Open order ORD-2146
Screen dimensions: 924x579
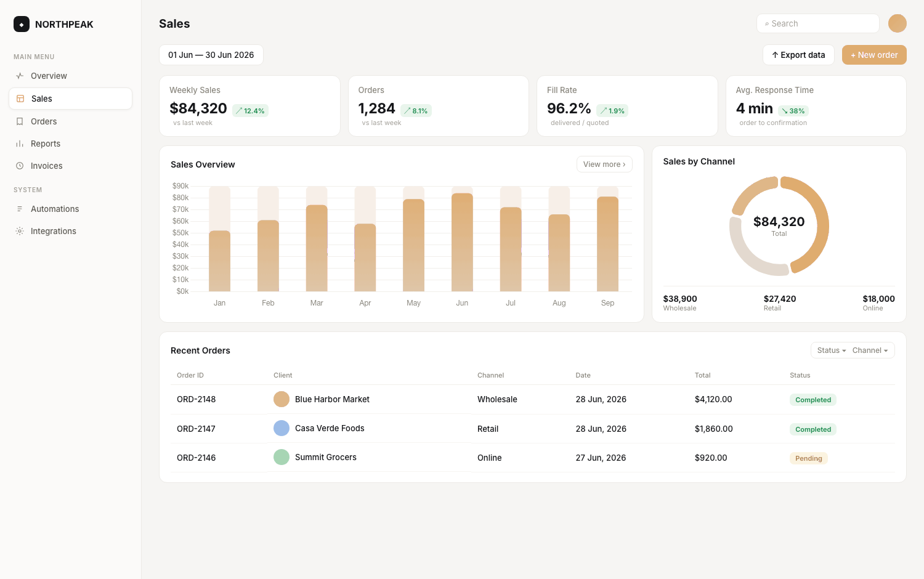pyautogui.click(x=196, y=458)
